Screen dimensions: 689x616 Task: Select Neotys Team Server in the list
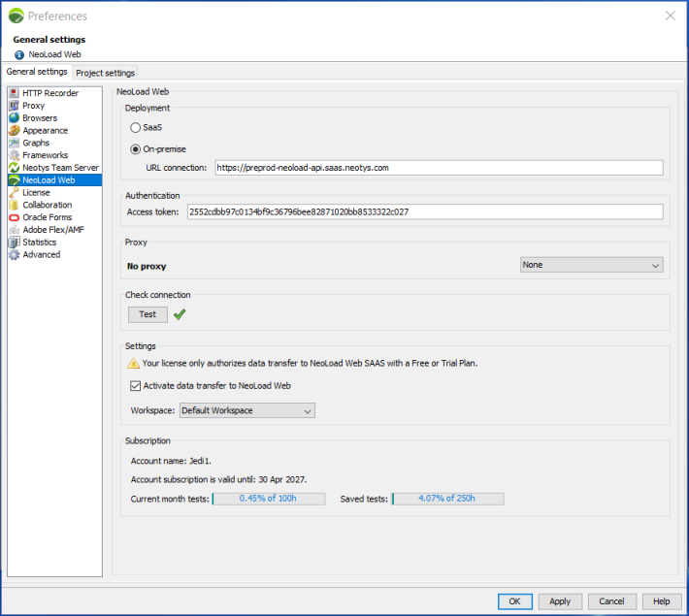pos(60,168)
